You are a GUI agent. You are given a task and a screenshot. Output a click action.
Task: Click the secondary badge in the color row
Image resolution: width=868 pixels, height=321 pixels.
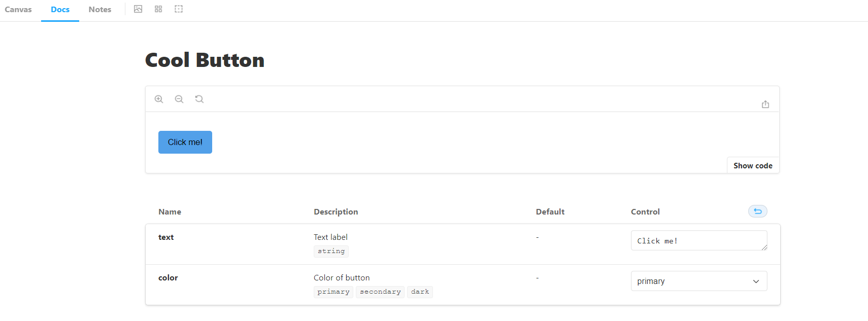point(380,291)
